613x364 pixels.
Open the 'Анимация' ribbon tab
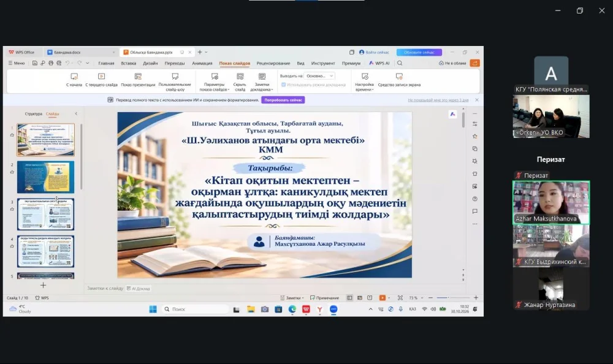202,63
